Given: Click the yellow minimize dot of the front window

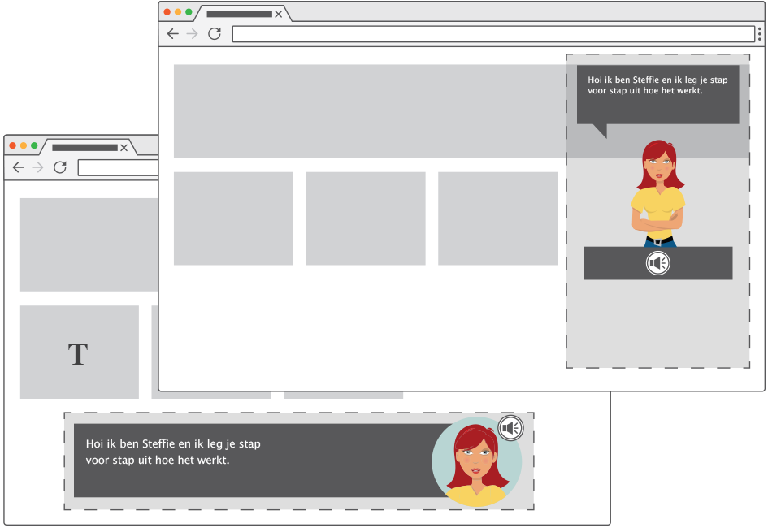Looking at the screenshot, I should (x=178, y=11).
